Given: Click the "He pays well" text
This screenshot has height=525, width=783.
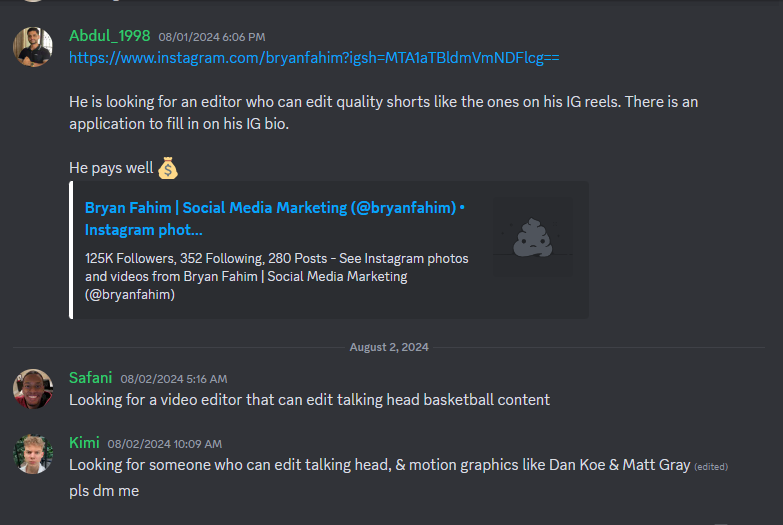Looking at the screenshot, I should [111, 168].
